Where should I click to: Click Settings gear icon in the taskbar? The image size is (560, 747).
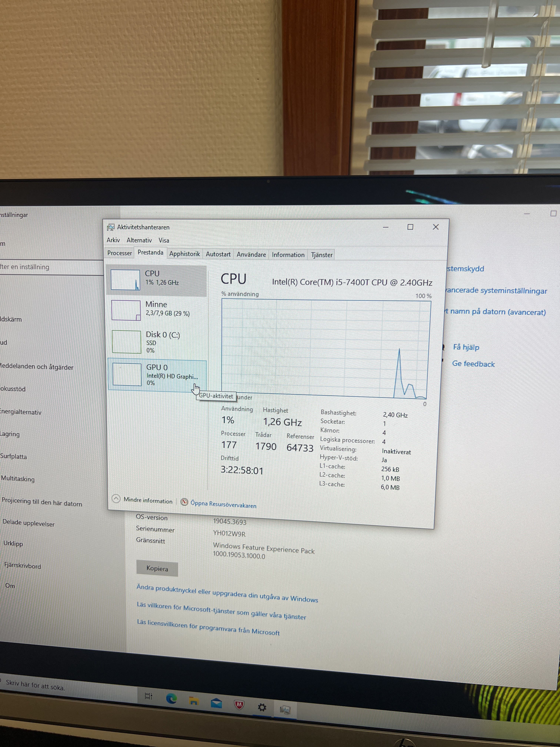(262, 707)
